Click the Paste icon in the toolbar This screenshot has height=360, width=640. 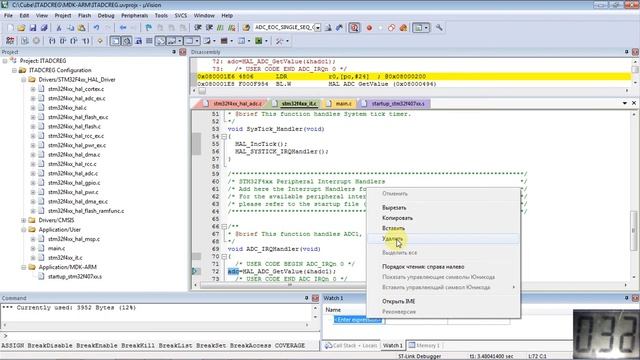(x=82, y=28)
